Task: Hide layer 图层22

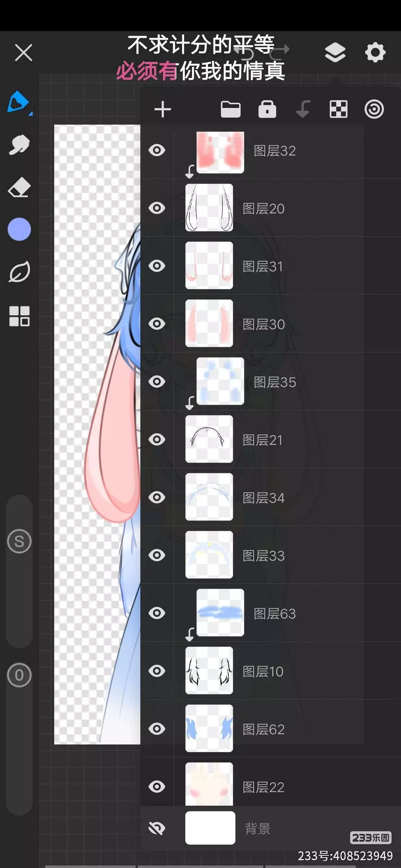Action: (x=157, y=787)
